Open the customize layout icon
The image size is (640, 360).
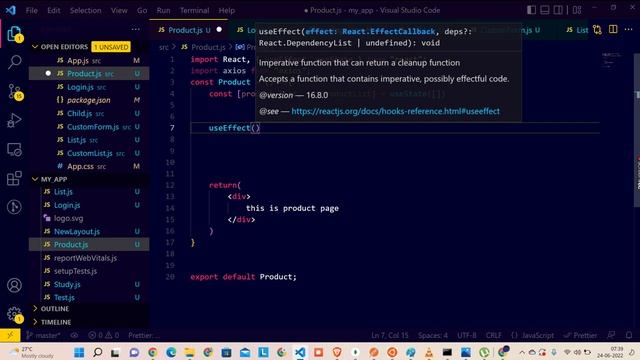point(577,10)
